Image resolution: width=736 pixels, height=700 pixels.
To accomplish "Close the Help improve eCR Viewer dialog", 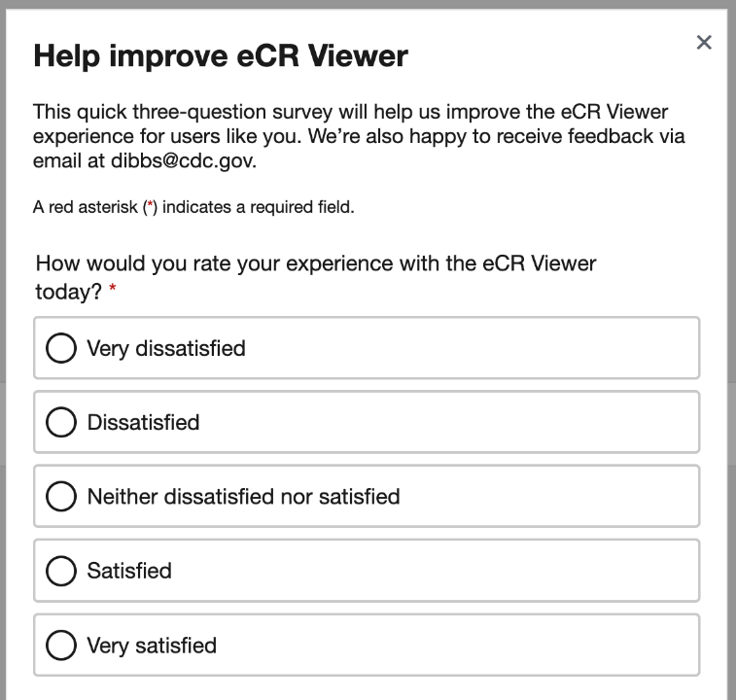I will click(704, 42).
